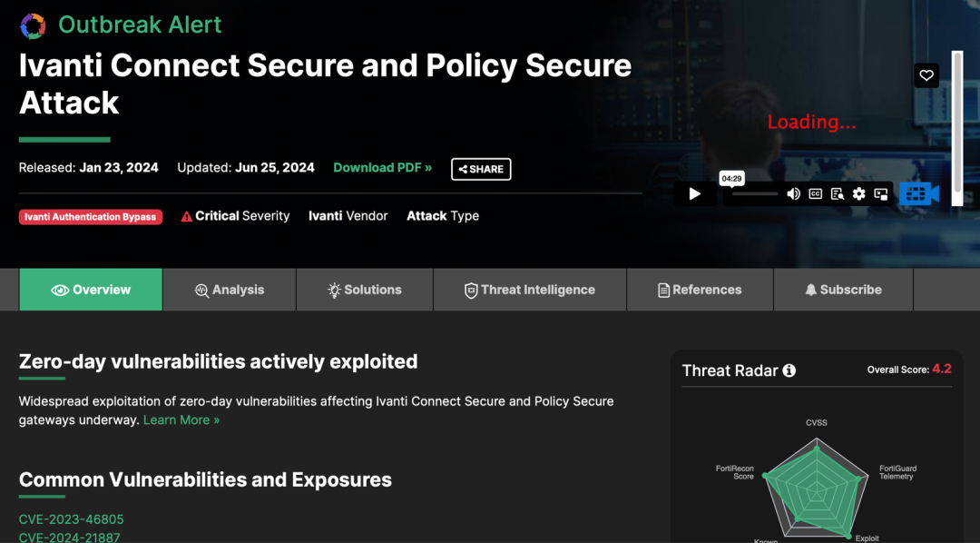Open the Subscribe tab
Image resolution: width=980 pixels, height=543 pixels.
coord(844,290)
